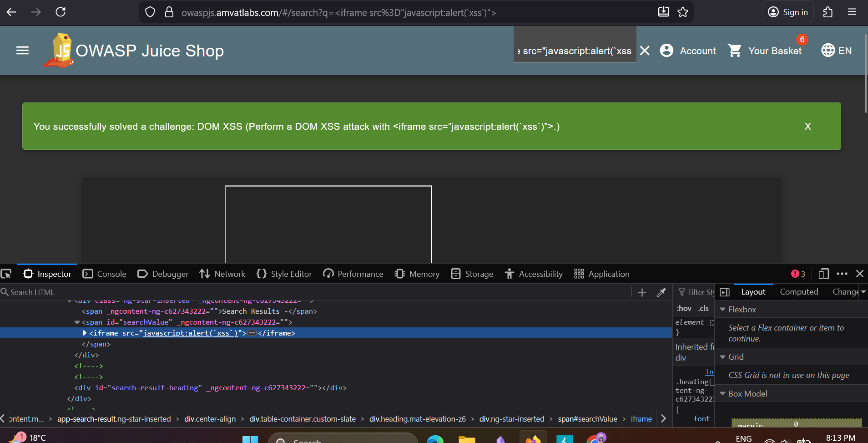Open the Network tab

pyautogui.click(x=222, y=274)
